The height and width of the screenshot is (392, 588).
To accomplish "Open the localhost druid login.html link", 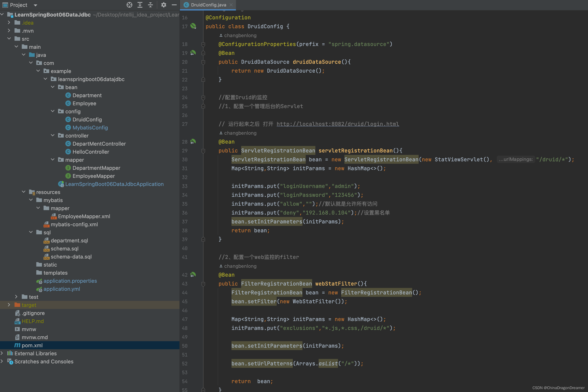I will [338, 124].
